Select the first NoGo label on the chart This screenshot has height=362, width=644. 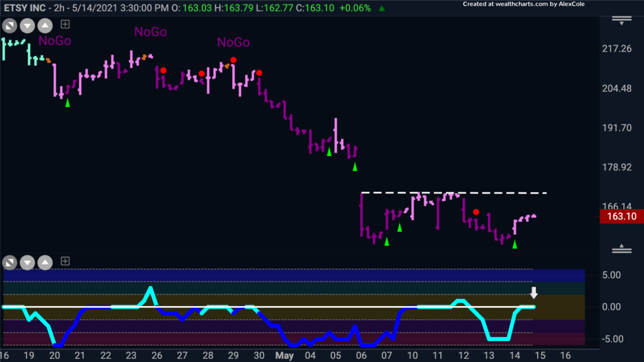point(55,41)
